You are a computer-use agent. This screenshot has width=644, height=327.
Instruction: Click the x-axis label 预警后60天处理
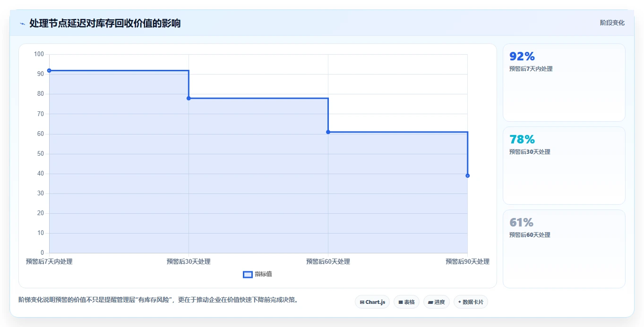coord(328,261)
